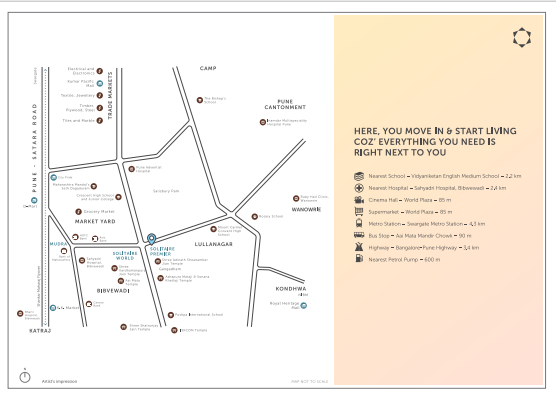This screenshot has height=397, width=556.
Task: Click the Highway legend icon
Action: tap(359, 247)
